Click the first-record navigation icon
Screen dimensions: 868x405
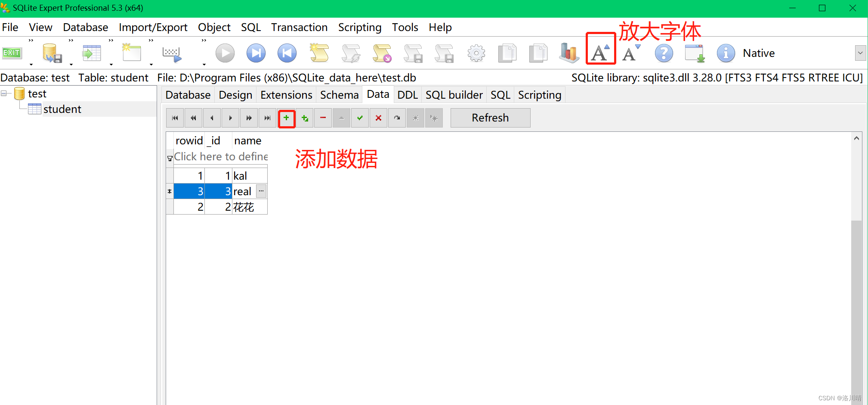[175, 118]
